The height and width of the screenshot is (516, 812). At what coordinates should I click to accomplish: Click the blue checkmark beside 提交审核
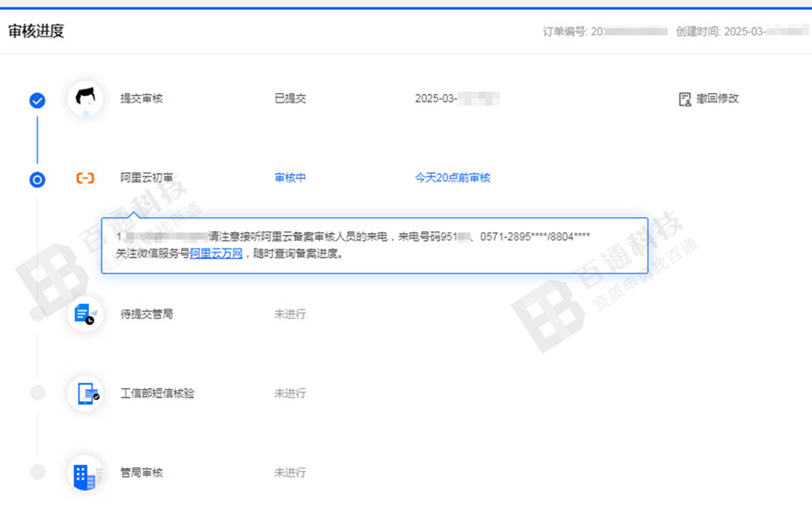click(38, 100)
